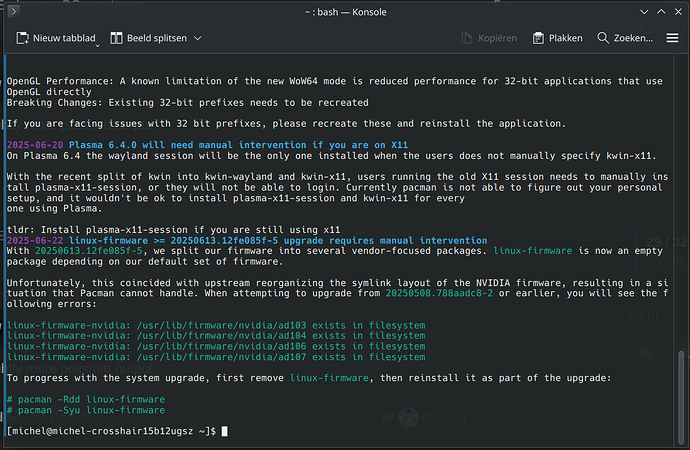690x450 pixels.
Task: Click Beeld splitsen in the toolbar
Action: click(156, 38)
